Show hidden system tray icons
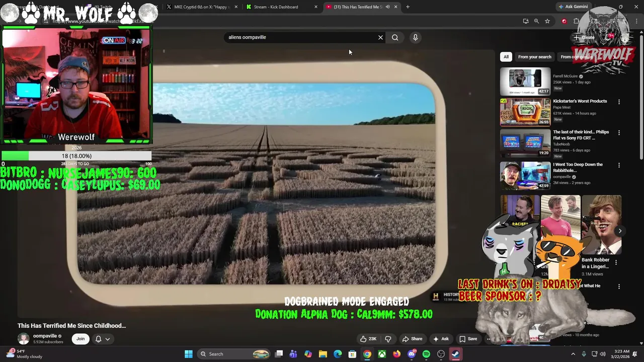644x362 pixels. pyautogui.click(x=573, y=354)
